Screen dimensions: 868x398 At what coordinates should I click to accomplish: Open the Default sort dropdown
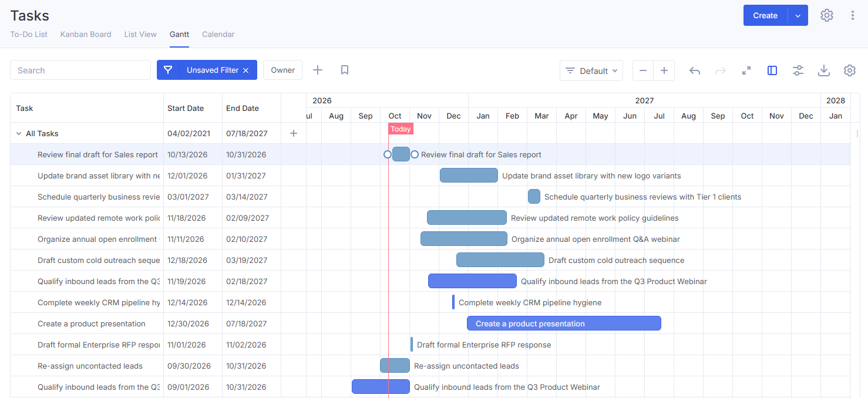pyautogui.click(x=591, y=70)
